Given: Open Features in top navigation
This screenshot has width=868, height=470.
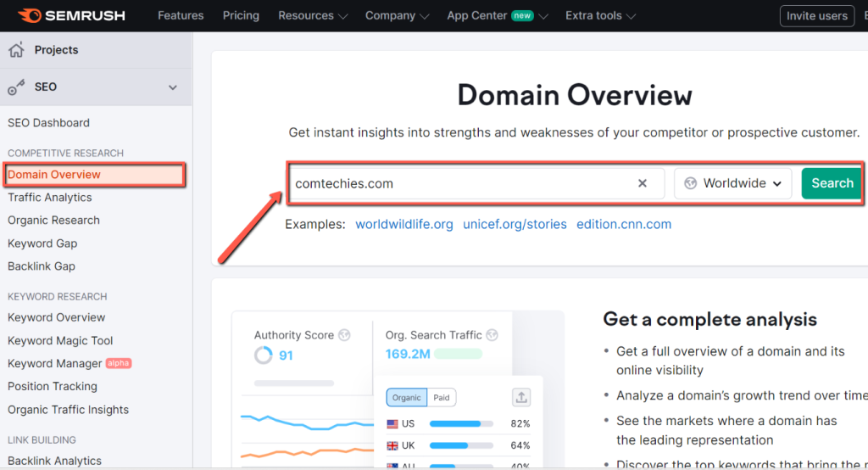Looking at the screenshot, I should [181, 15].
